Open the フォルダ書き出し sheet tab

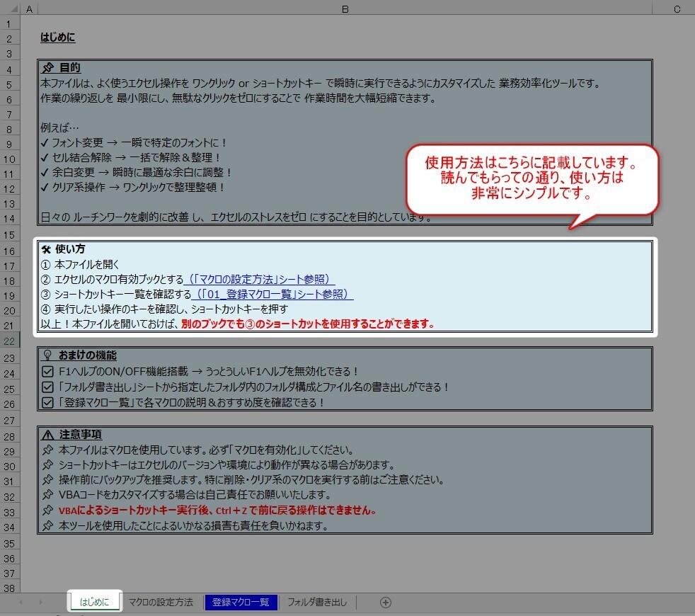pyautogui.click(x=317, y=602)
